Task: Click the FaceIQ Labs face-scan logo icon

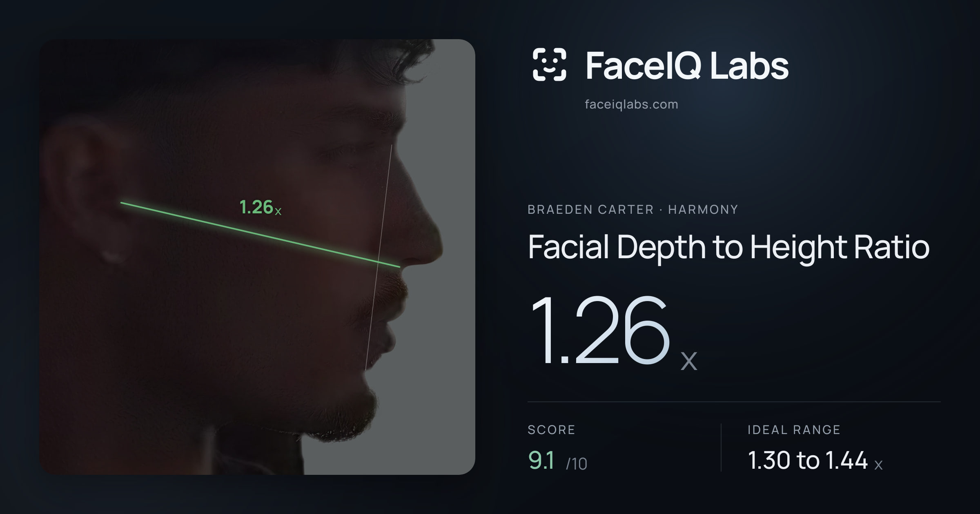Action: 549,64
